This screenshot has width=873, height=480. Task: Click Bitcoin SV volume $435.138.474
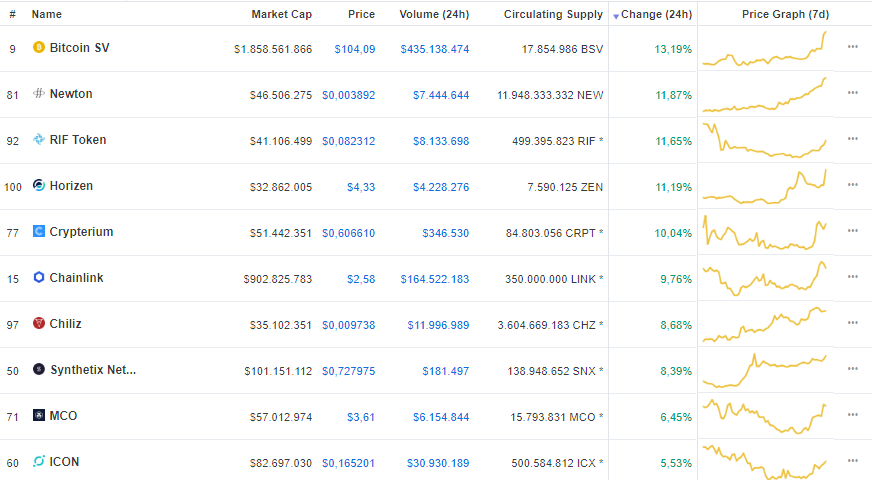click(x=435, y=50)
